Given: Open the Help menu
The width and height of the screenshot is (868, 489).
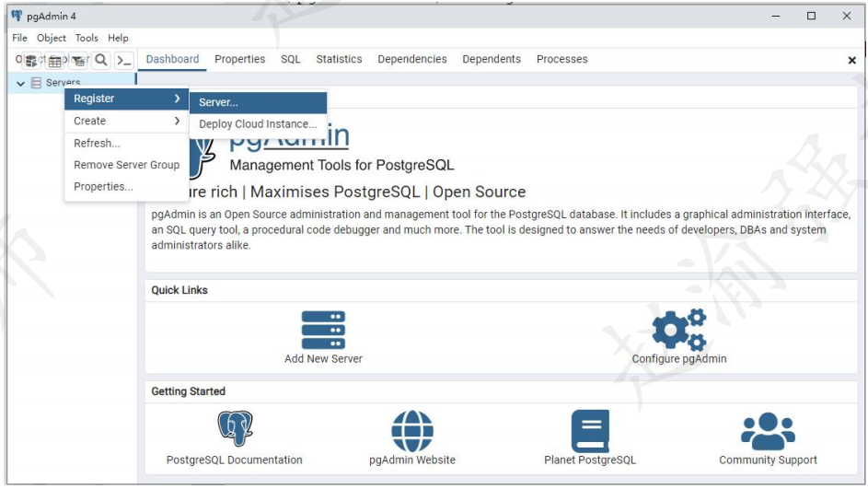Looking at the screenshot, I should pos(118,38).
